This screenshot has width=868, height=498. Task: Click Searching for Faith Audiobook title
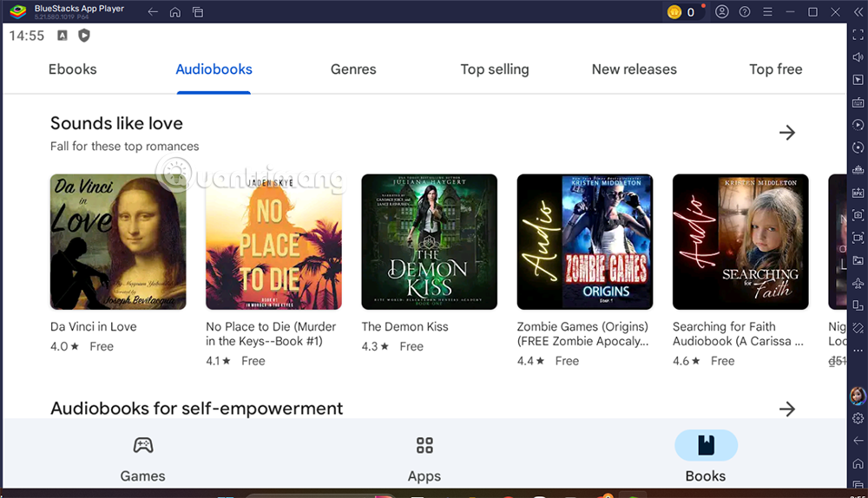(x=738, y=334)
